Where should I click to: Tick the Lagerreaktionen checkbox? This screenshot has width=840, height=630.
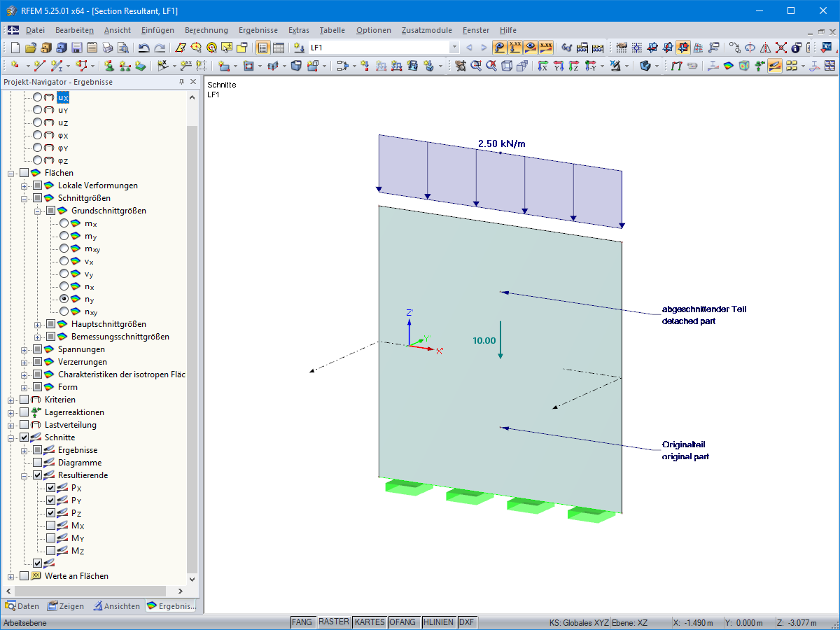coord(24,412)
